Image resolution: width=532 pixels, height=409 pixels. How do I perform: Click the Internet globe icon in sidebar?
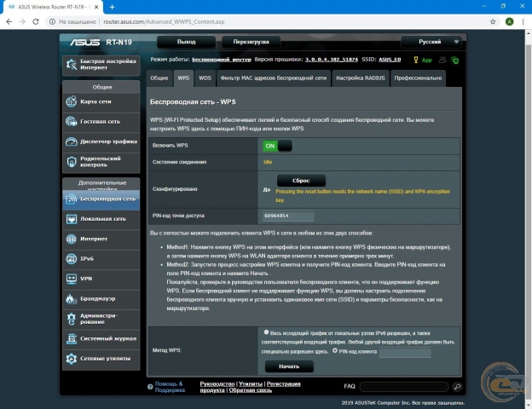coord(72,239)
